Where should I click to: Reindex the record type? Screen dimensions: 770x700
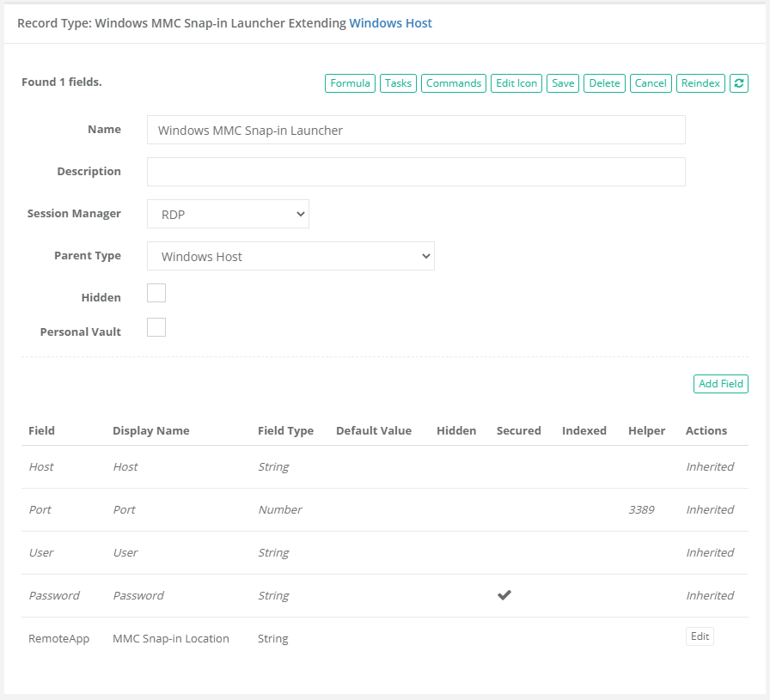(x=700, y=83)
